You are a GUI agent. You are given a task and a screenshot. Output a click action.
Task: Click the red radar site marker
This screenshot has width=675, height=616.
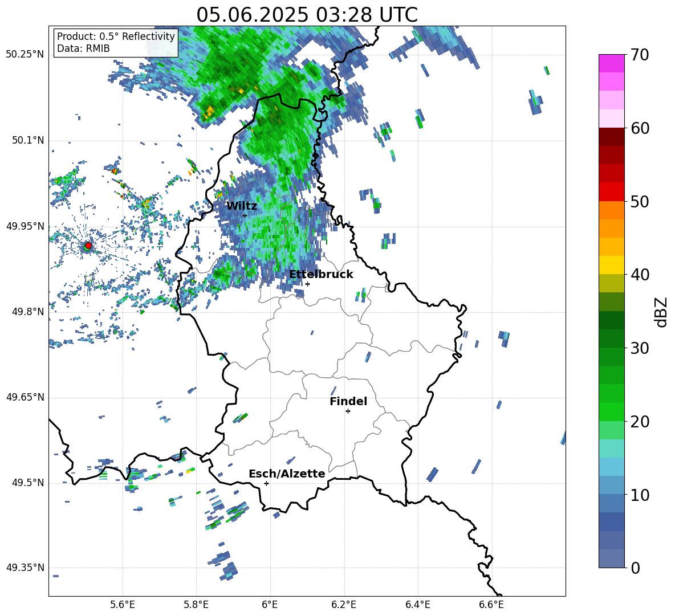coord(88,246)
